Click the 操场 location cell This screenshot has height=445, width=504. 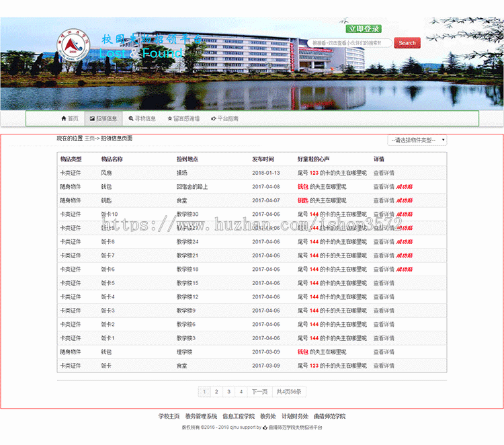coord(182,173)
